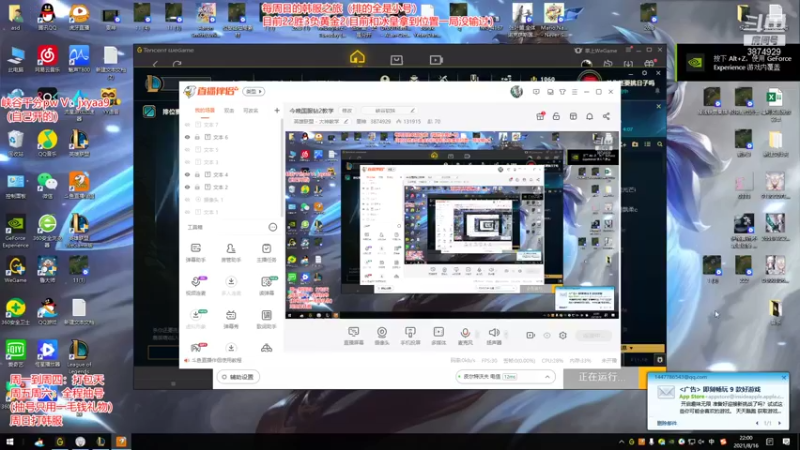Viewport: 800px width, 450px height.
Task: Open the 弹幕助手 tool in the toolbox
Action: point(195,252)
